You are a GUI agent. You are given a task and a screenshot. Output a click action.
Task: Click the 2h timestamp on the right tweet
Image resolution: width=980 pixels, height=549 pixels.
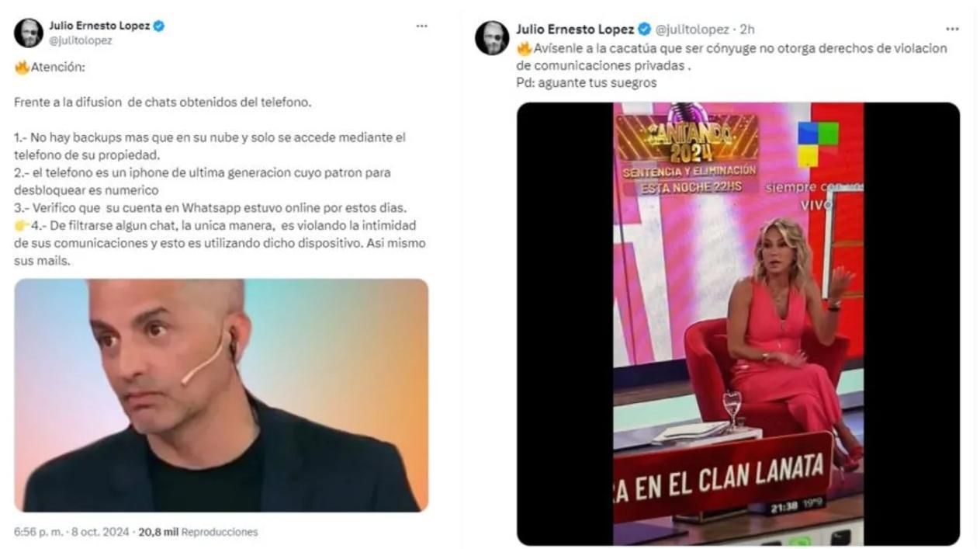(747, 30)
